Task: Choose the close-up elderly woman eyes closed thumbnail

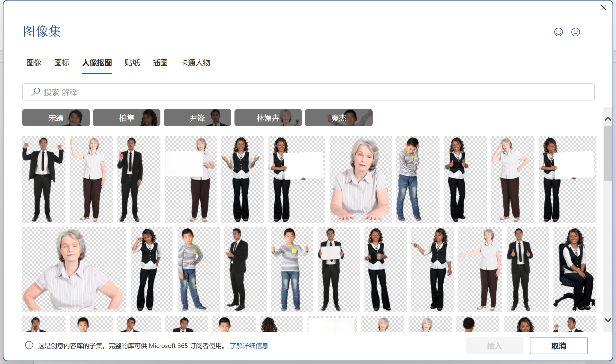Action: point(74,269)
